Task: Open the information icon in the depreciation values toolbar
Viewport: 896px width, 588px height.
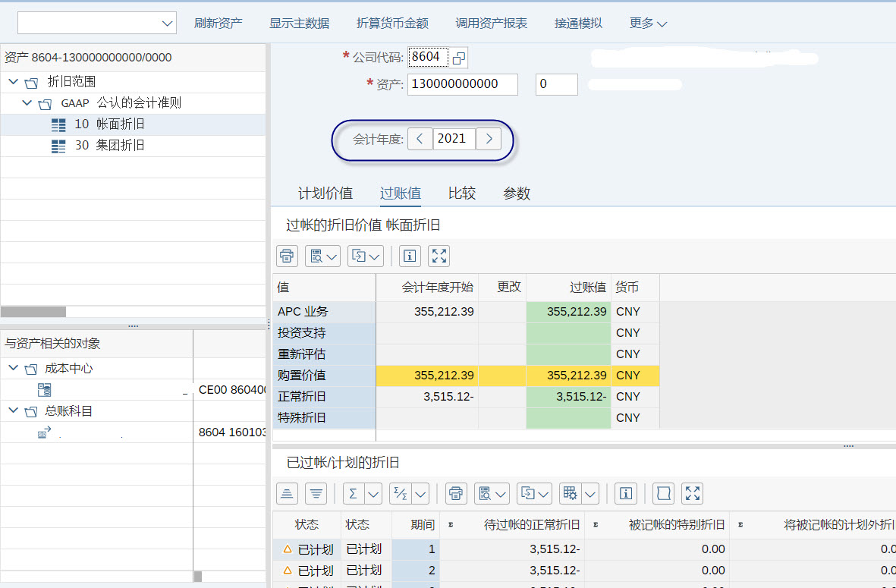Action: pyautogui.click(x=409, y=256)
